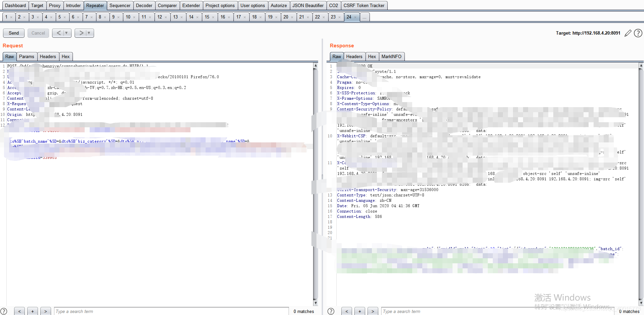Screen dimensions: 644x315
Task: Click the plus button in request search bar
Action: [x=33, y=311]
